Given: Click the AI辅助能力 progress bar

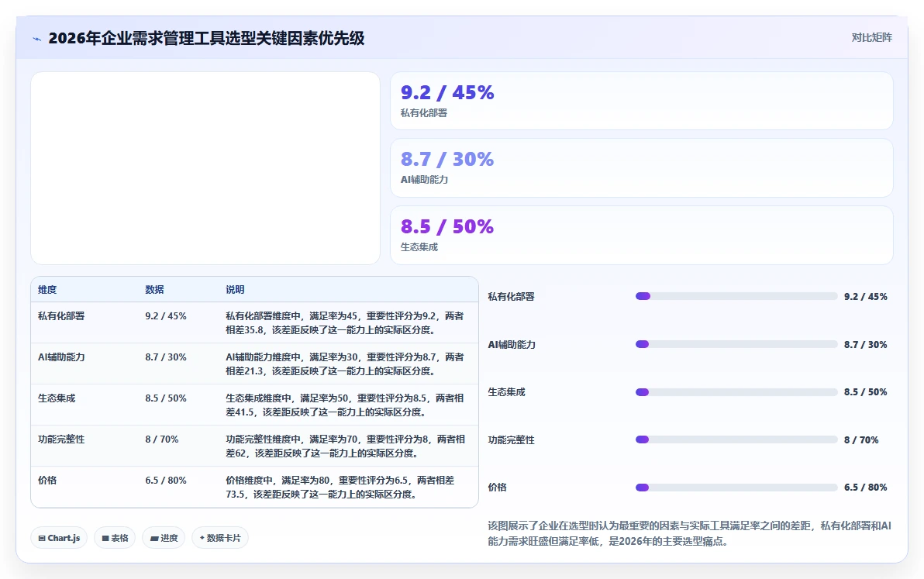Looking at the screenshot, I should click(x=736, y=344).
